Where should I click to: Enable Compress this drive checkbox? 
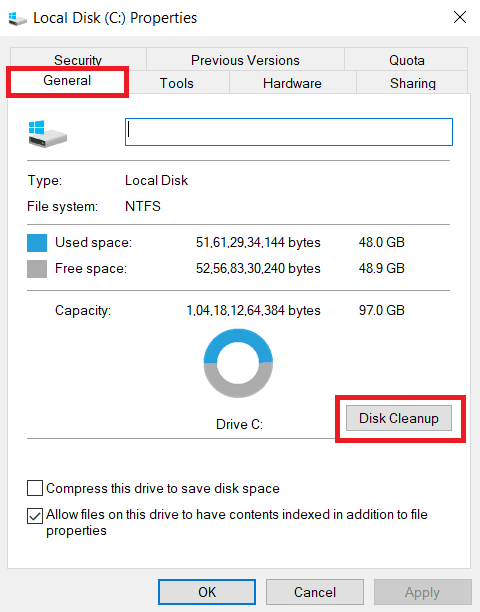[x=35, y=488]
